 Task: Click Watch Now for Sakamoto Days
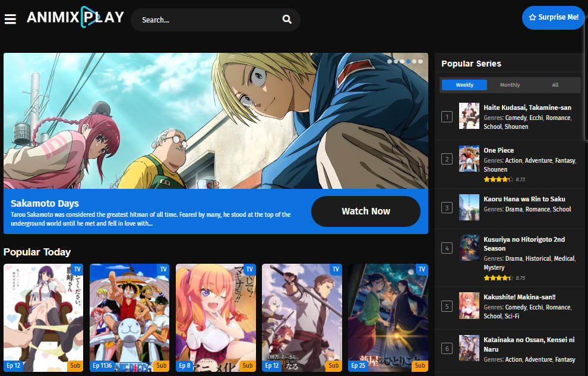366,211
